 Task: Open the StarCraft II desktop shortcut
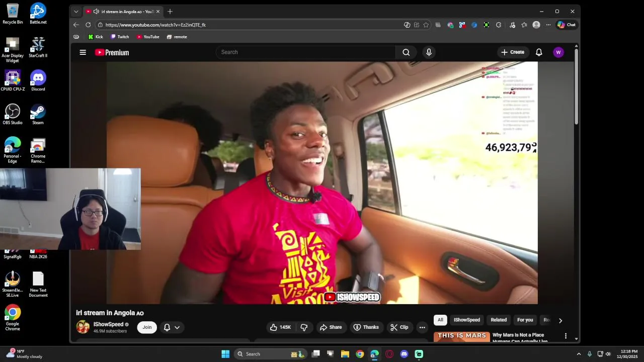point(38,47)
